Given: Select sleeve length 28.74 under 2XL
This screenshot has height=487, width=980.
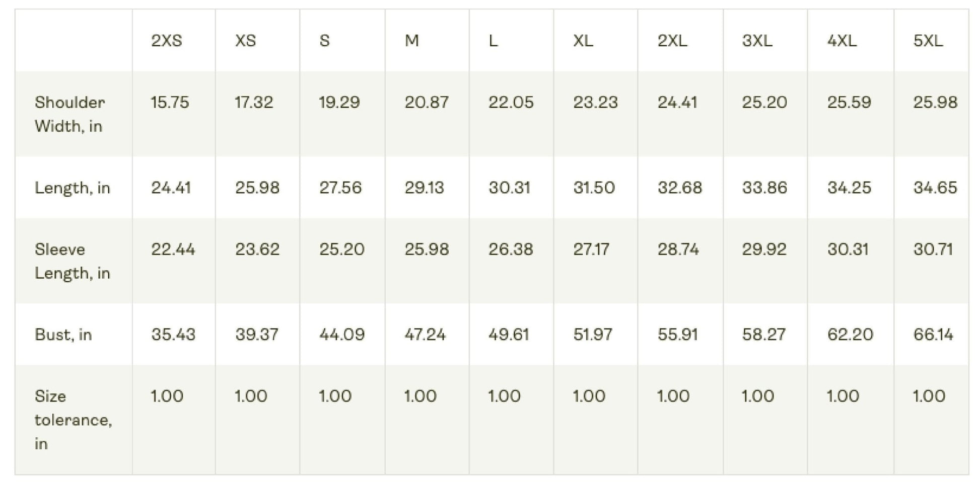Looking at the screenshot, I should [678, 250].
